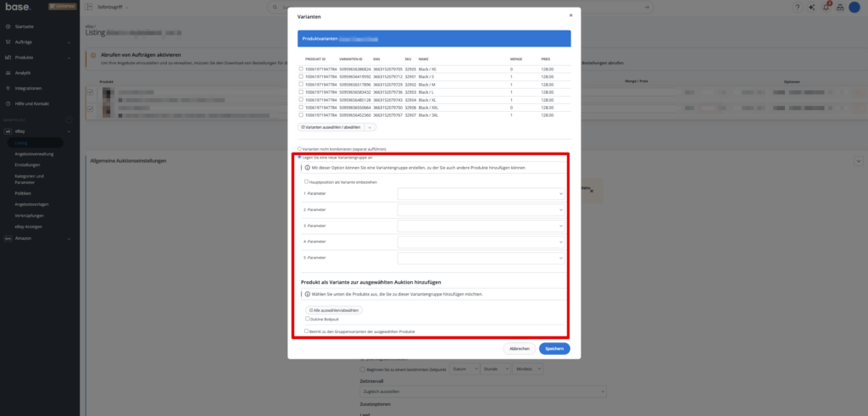Click the search field in top bar

(460, 7)
